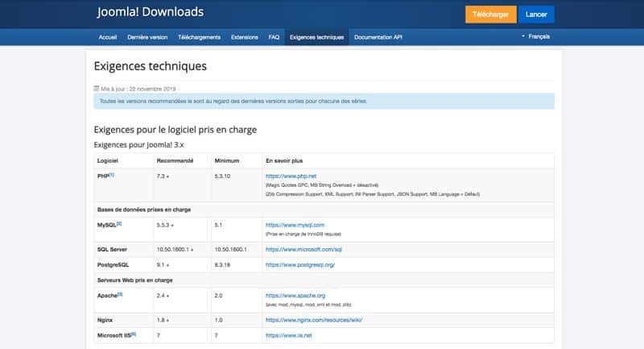Select Extensions in the navigation bar
This screenshot has width=644, height=349.
pos(245,37)
